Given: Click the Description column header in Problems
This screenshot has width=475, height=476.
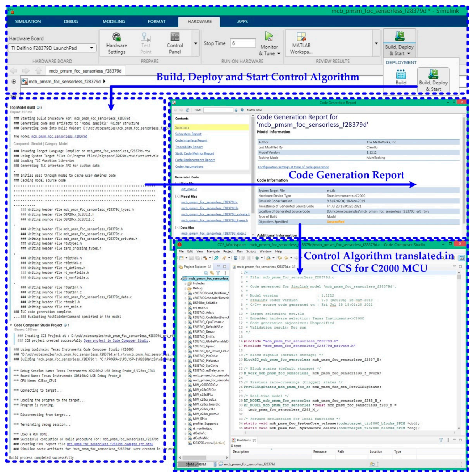Looking at the screenshot, I should (241, 451).
